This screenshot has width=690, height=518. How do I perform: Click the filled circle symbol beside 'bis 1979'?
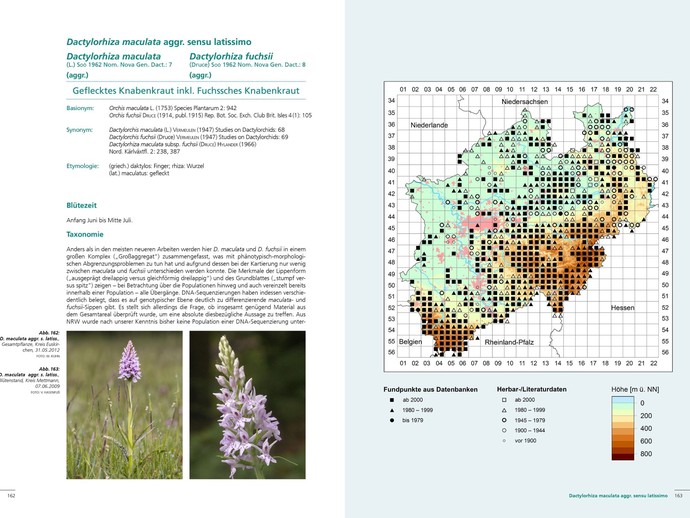[x=392, y=420]
